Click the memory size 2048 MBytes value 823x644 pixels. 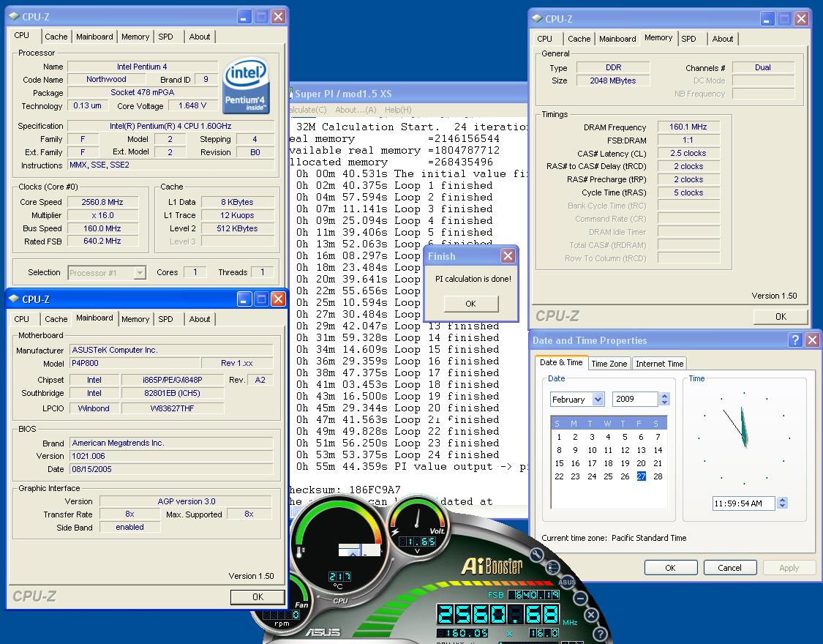point(612,80)
